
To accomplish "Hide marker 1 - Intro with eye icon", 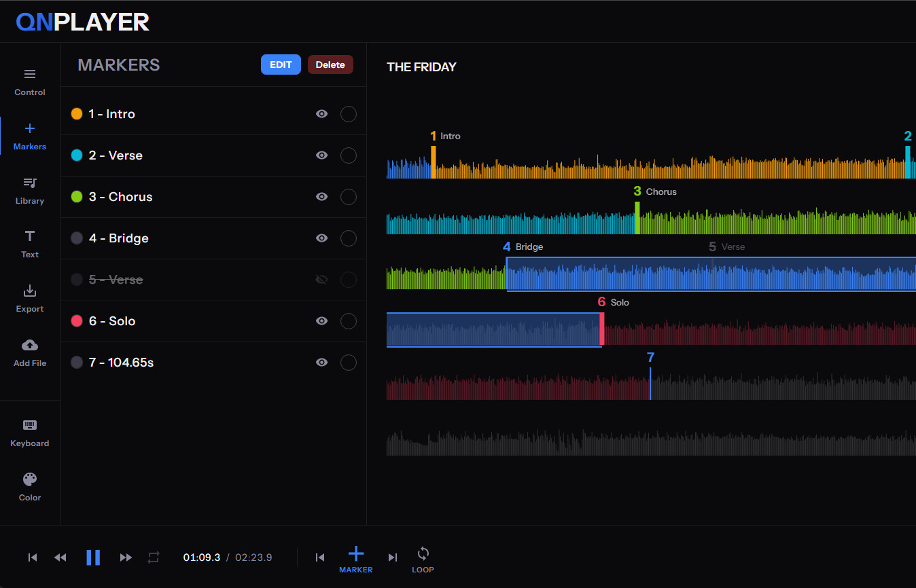I will (322, 114).
